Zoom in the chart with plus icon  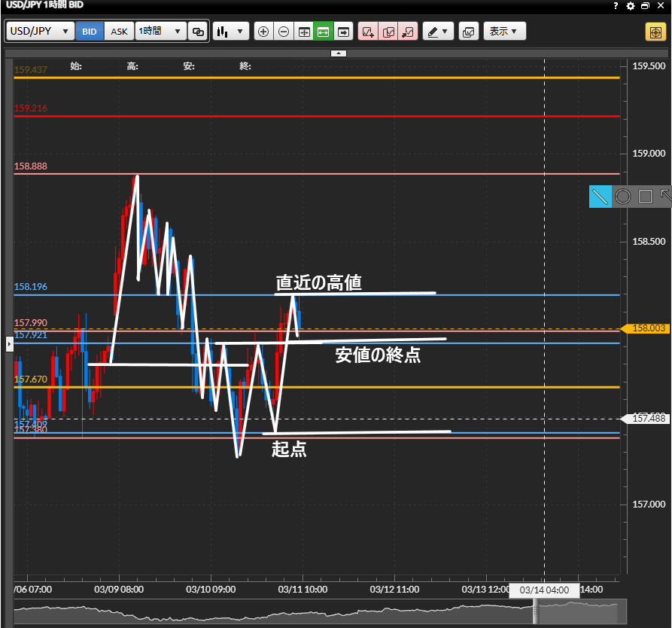pos(263,32)
